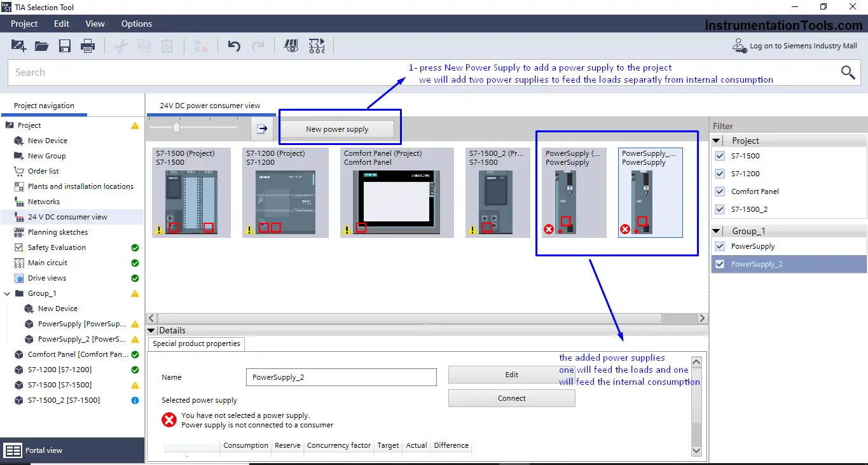Toggle the PowerSupply_2 filter checkbox
868x465 pixels.
pyautogui.click(x=720, y=264)
